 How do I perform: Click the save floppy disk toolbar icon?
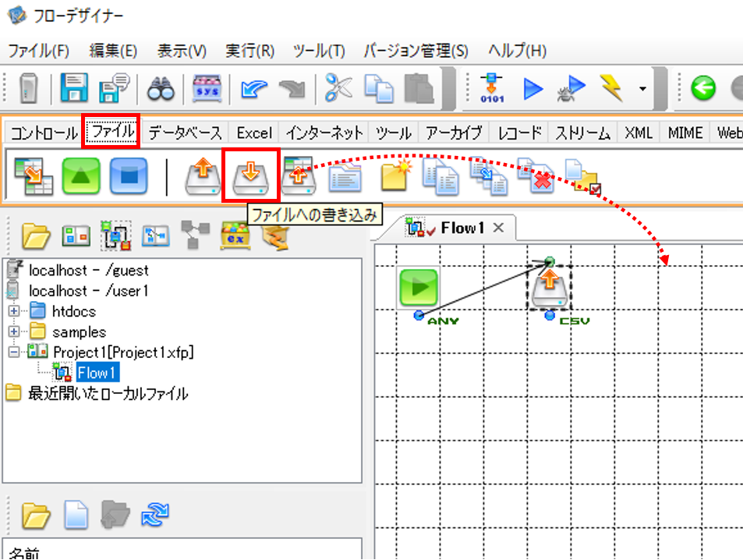[74, 87]
